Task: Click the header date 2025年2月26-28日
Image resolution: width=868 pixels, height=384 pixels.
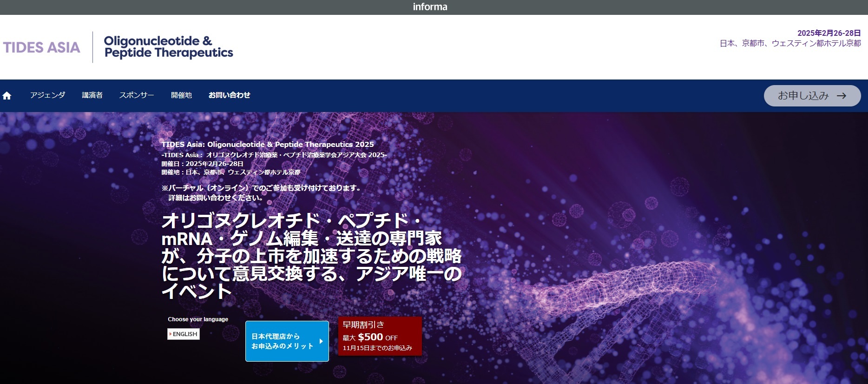Action: [x=829, y=33]
